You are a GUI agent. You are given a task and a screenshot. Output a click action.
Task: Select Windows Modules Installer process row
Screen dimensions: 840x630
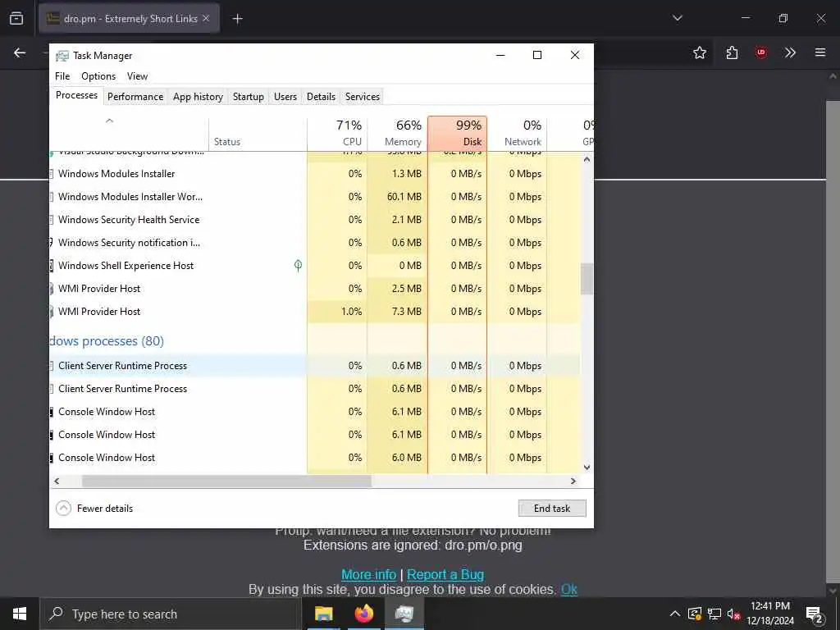pos(314,174)
